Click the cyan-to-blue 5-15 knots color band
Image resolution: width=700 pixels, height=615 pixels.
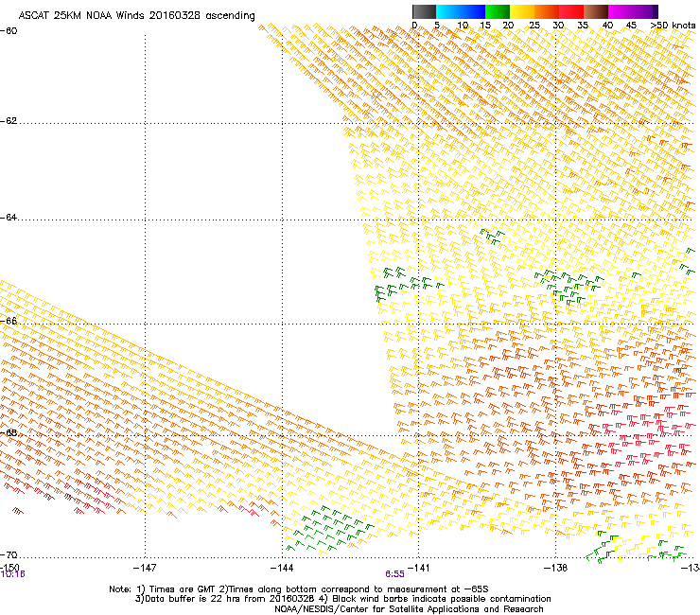coord(461,11)
